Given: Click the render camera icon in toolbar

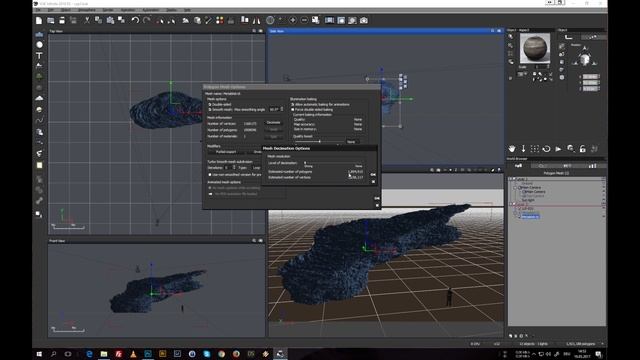Looking at the screenshot, I should point(364,20).
